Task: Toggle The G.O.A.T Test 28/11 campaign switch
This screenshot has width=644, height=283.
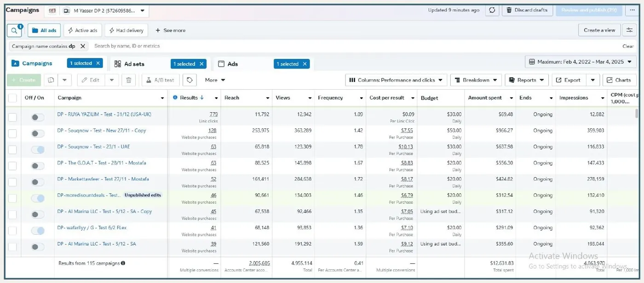Action: tap(38, 166)
